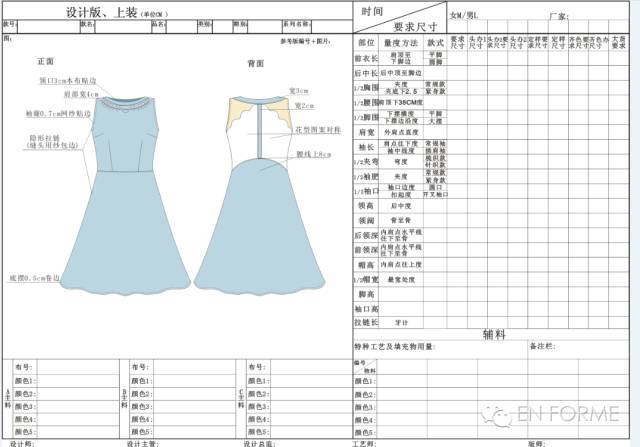
Task: Select the 肩宽 row label in measurement table
Action: pyautogui.click(x=364, y=130)
